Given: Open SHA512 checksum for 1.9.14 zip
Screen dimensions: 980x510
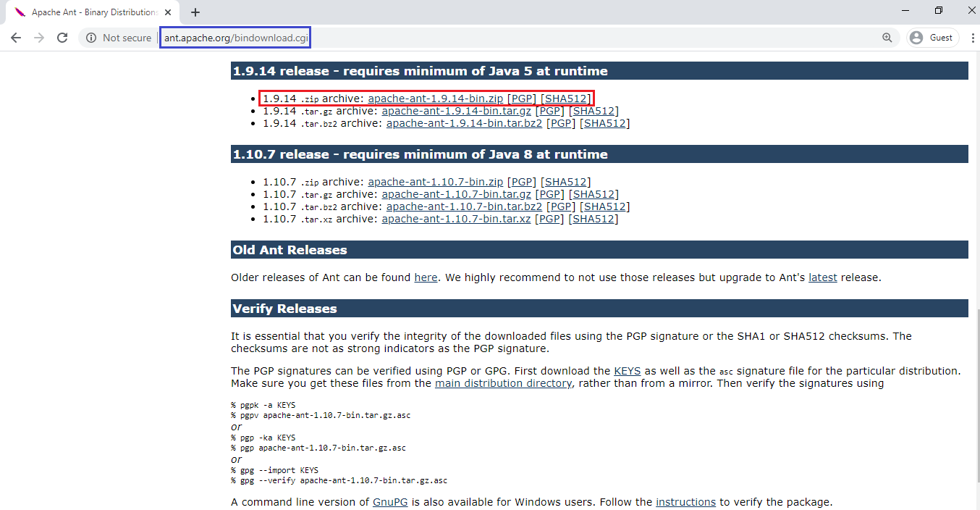Looking at the screenshot, I should click(565, 99).
